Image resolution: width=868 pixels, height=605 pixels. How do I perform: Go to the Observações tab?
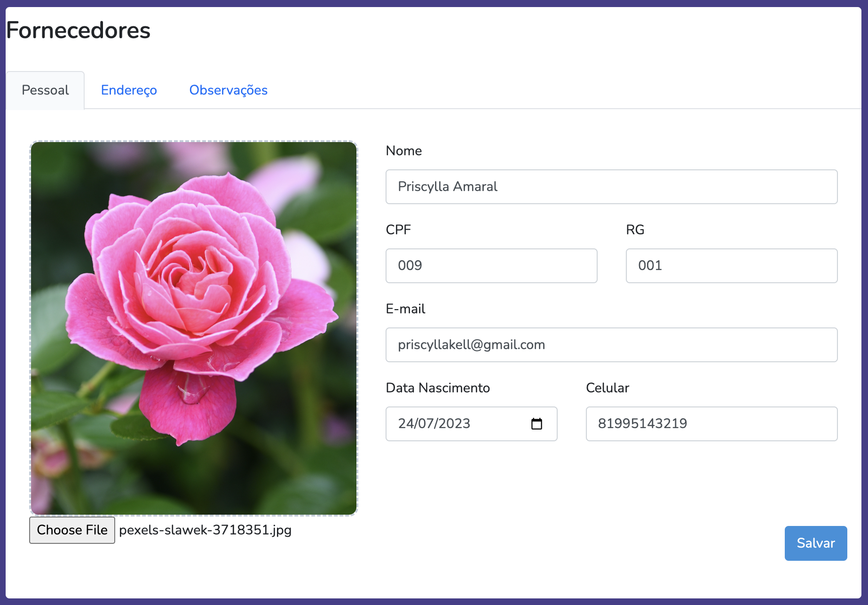click(228, 90)
